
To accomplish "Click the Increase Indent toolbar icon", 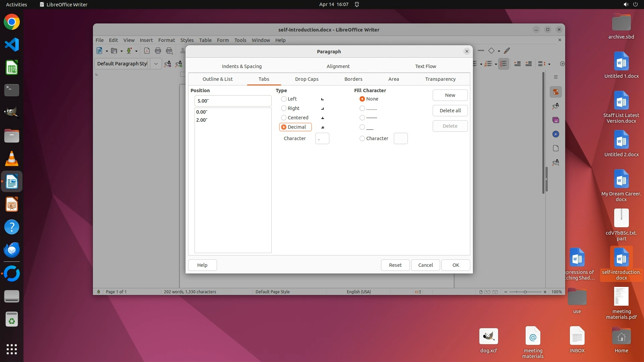I will point(518,64).
